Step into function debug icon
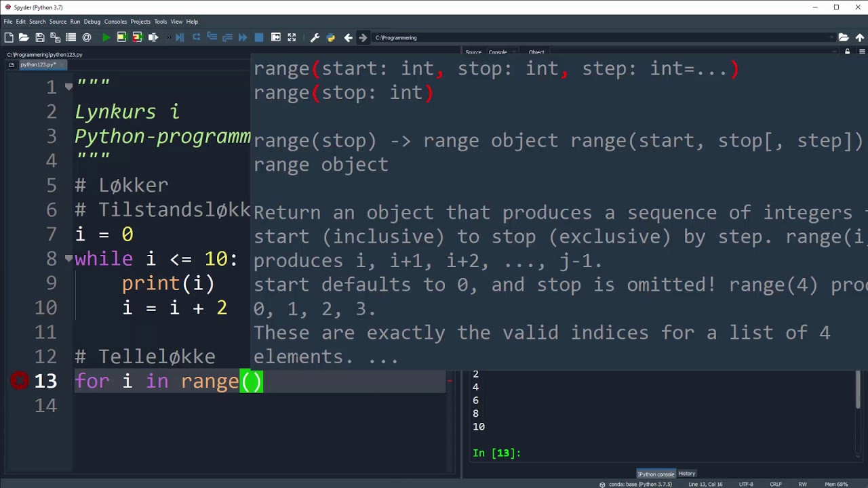This screenshot has width=868, height=488. click(212, 37)
